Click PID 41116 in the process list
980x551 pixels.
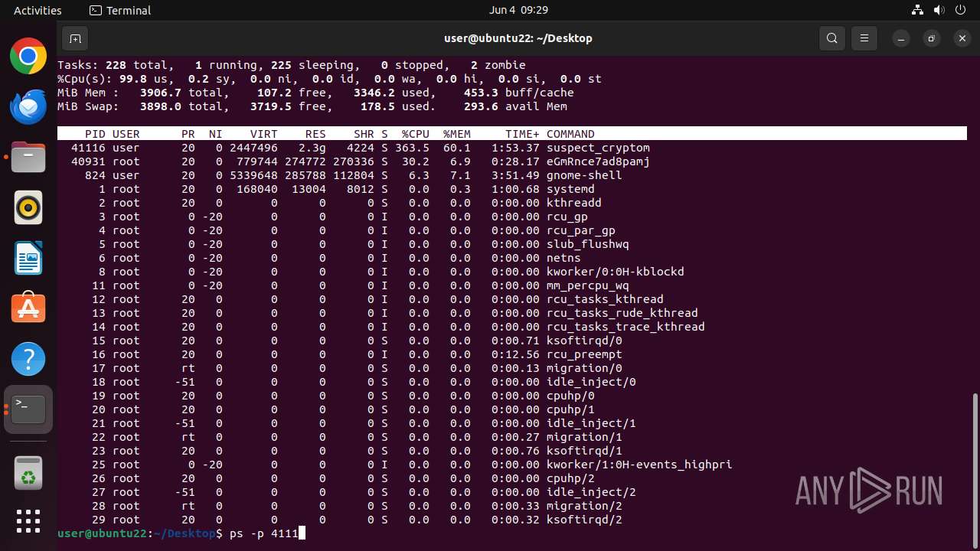click(x=88, y=148)
